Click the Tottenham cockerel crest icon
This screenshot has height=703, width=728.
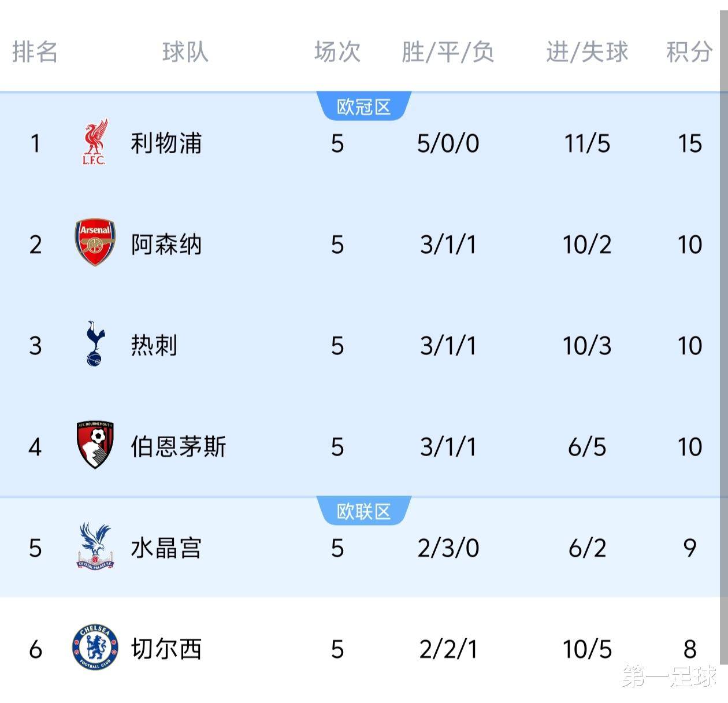pos(95,345)
